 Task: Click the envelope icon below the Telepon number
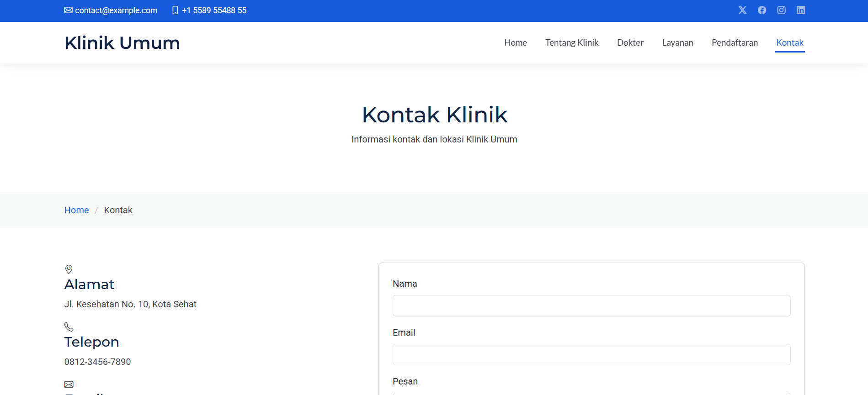pos(69,384)
